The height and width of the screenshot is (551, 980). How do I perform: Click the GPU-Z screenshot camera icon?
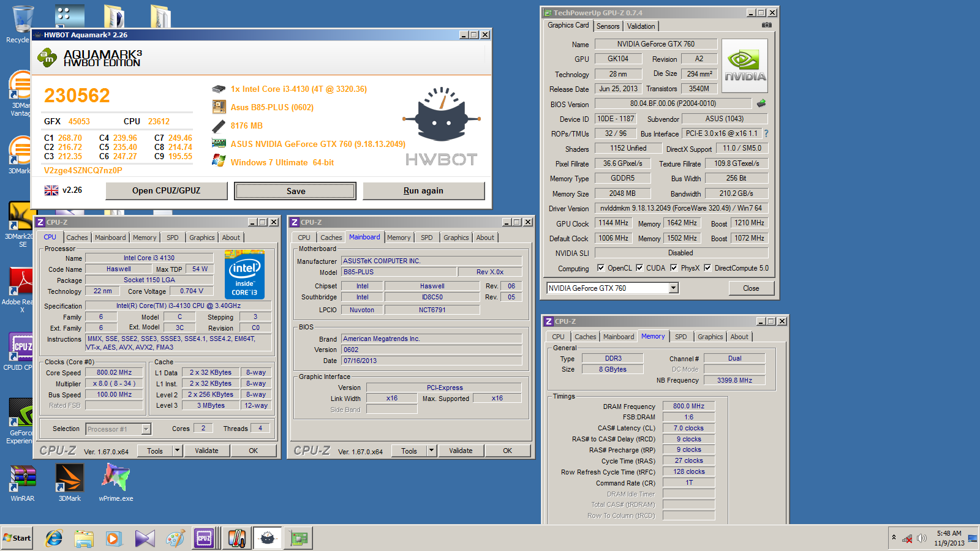767,25
